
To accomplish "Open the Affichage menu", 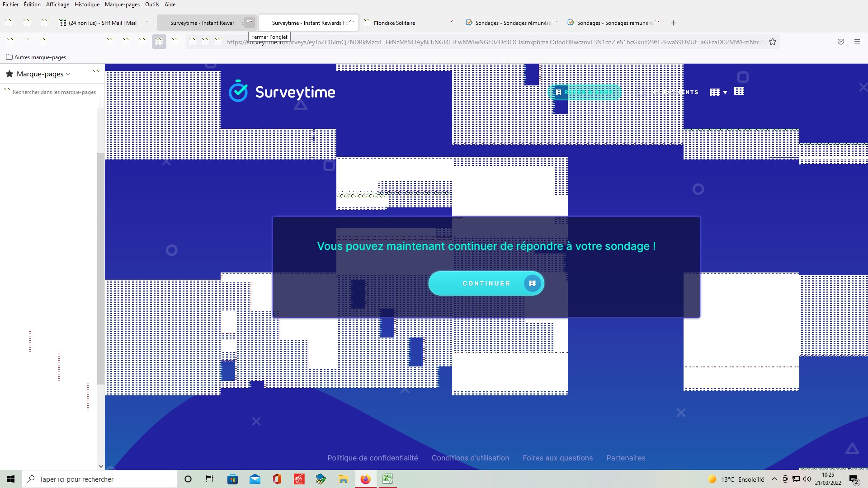I will click(57, 5).
